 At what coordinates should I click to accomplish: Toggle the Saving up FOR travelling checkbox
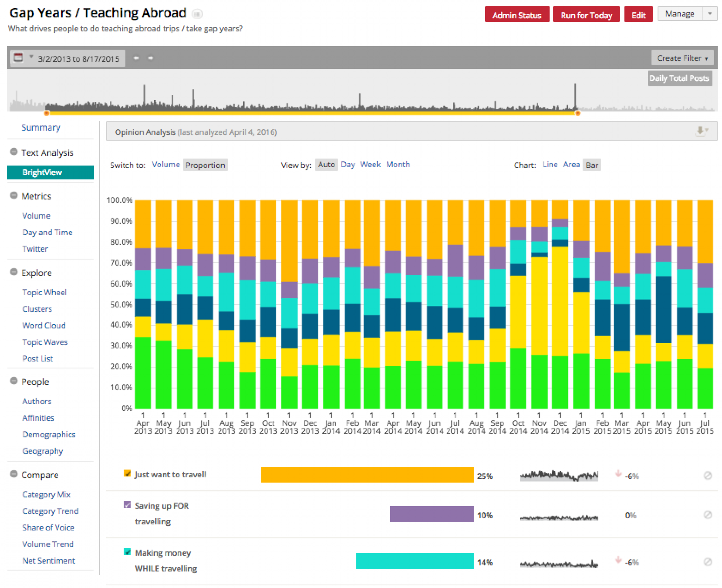tap(127, 504)
